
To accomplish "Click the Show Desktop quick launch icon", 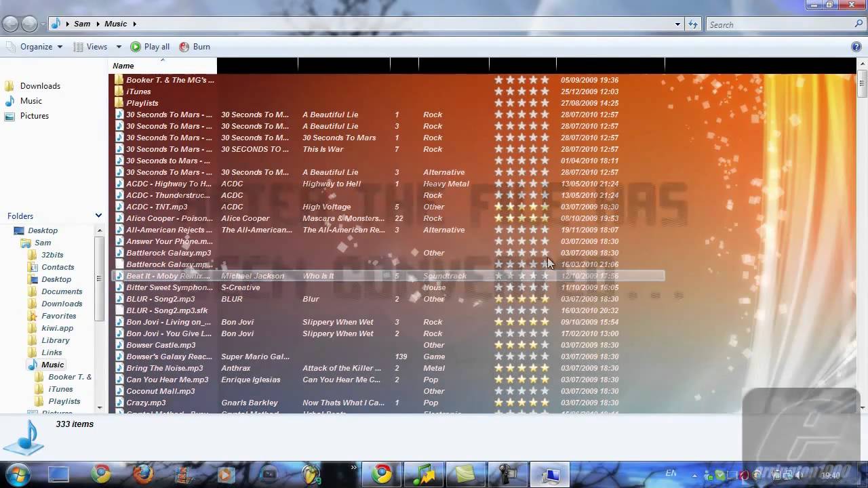I will [58, 474].
